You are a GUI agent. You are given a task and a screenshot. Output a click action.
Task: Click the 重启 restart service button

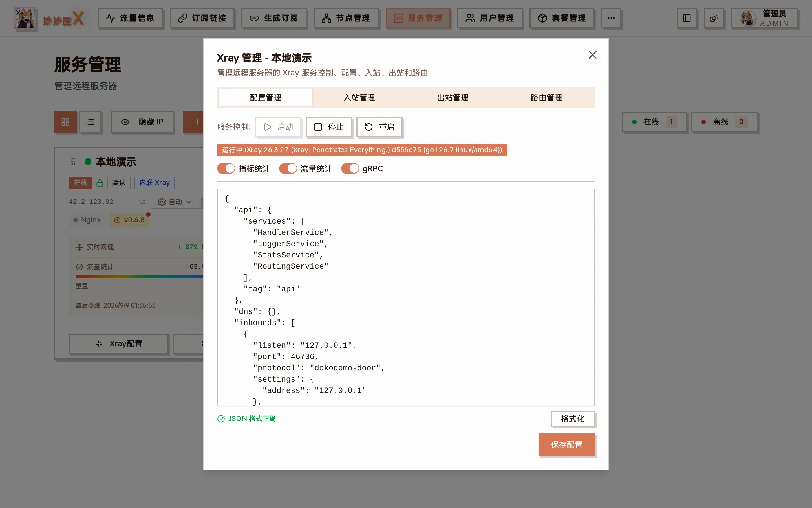(379, 127)
